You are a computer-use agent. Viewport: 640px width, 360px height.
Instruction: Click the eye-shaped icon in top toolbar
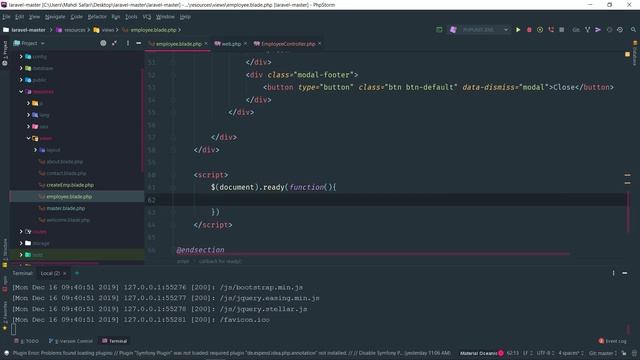tap(620, 30)
